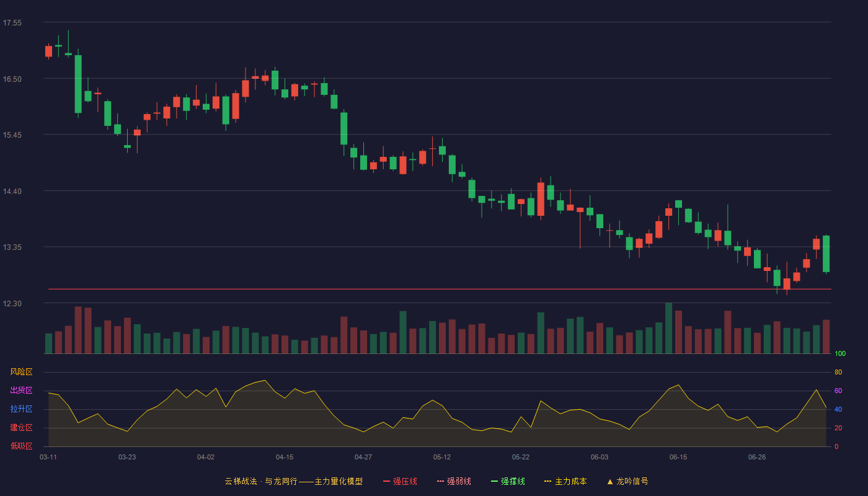Click the 60 indicator scale label
Image resolution: width=868 pixels, height=496 pixels.
click(x=838, y=391)
